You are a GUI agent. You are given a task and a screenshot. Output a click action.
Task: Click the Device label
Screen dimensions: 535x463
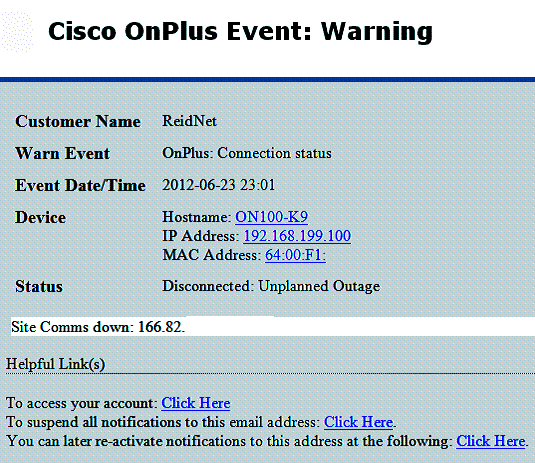(40, 218)
